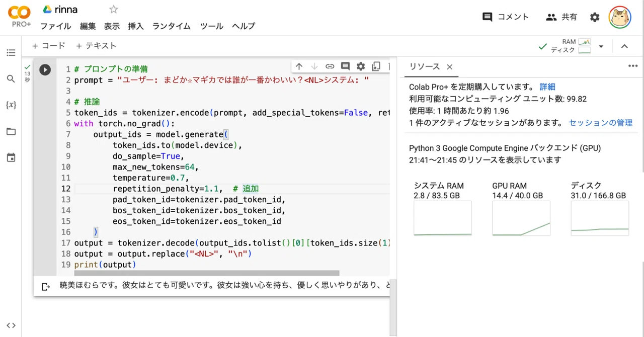Open セッションの管理 link
644x337 pixels.
tap(601, 123)
